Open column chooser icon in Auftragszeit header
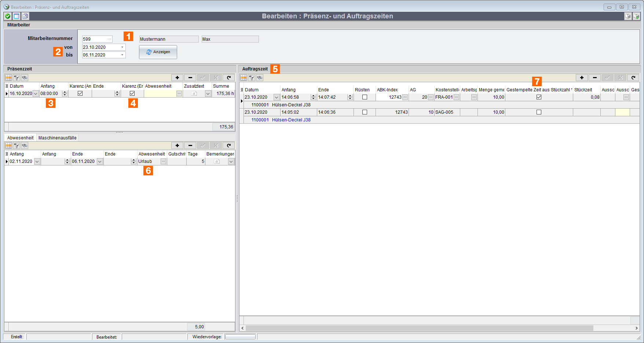 point(242,90)
